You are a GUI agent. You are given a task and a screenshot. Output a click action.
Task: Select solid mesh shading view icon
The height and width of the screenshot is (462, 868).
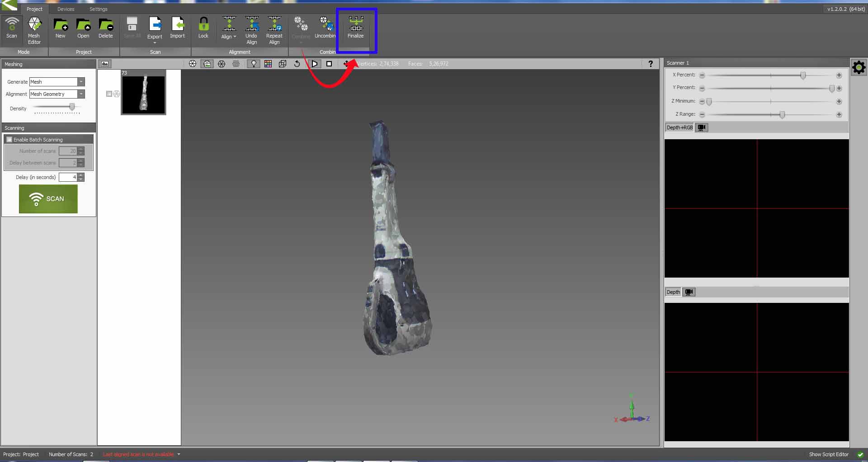[x=193, y=64]
